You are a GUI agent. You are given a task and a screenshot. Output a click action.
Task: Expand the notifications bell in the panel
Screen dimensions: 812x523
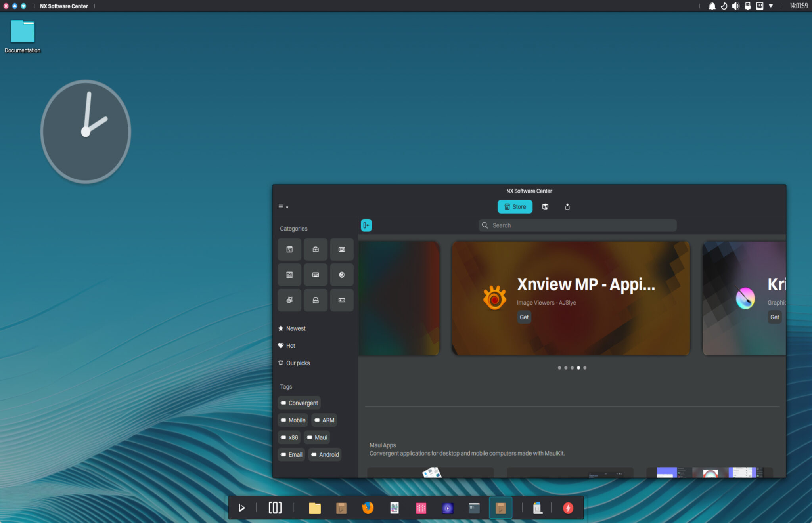[x=712, y=6]
